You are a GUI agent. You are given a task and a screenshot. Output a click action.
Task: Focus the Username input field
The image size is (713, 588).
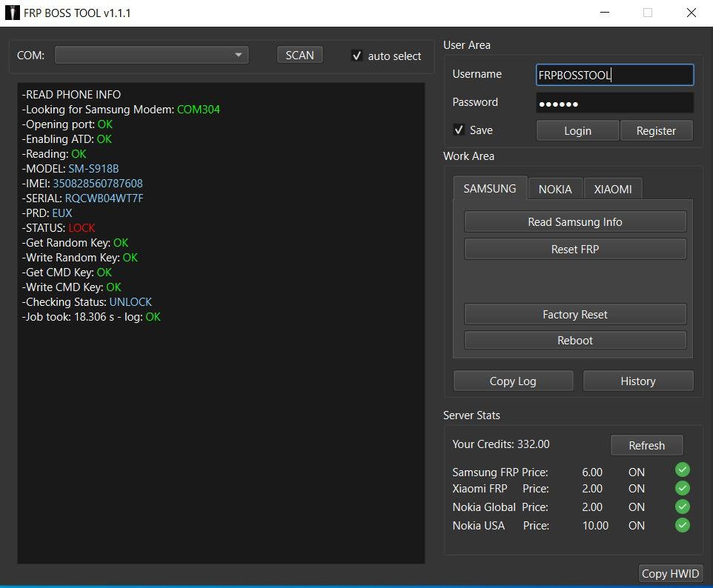click(x=614, y=75)
